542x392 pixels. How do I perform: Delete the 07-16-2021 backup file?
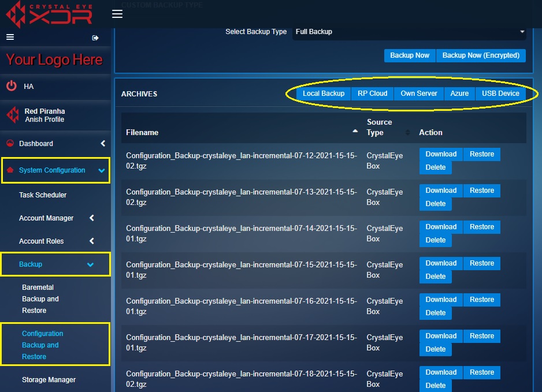coord(436,313)
